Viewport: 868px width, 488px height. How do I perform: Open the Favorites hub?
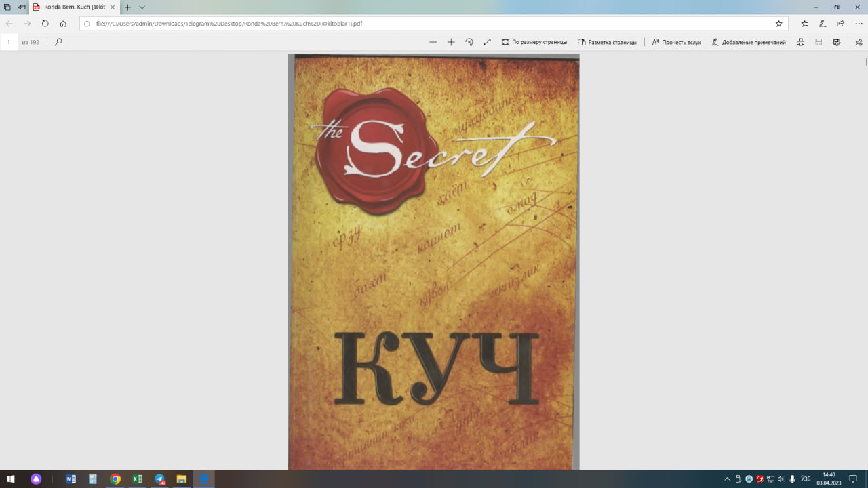805,23
